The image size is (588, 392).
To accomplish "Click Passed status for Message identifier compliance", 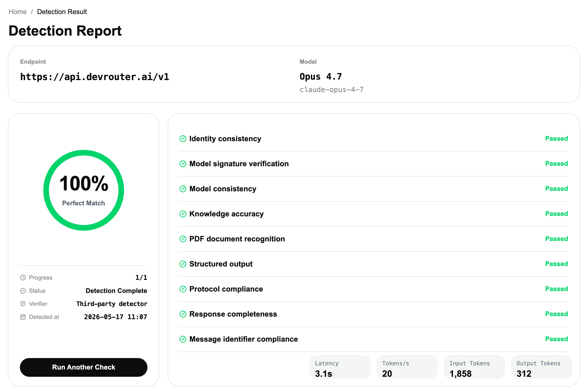I will click(556, 339).
